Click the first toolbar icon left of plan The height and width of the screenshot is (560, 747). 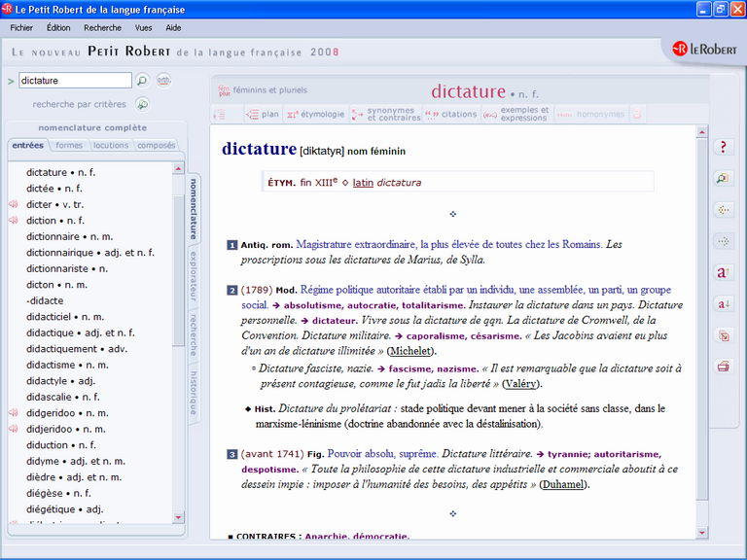[219, 115]
